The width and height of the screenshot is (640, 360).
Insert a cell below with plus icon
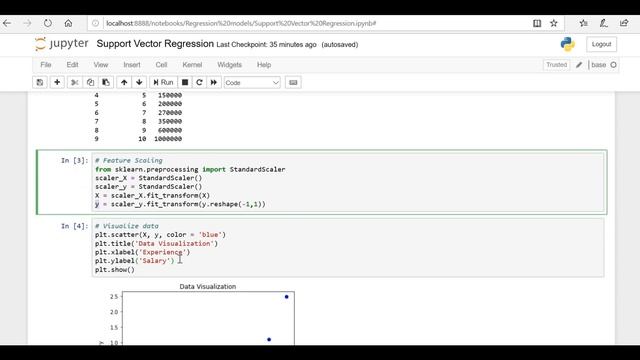[57, 82]
